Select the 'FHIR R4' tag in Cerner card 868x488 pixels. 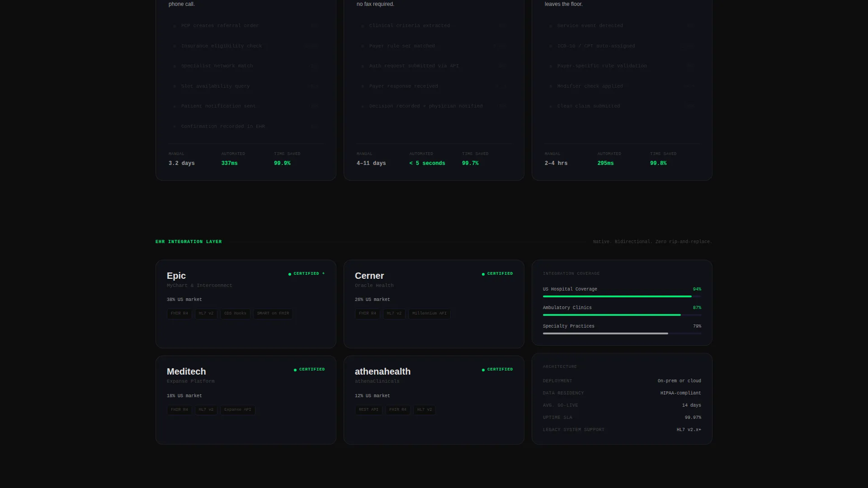click(x=368, y=314)
